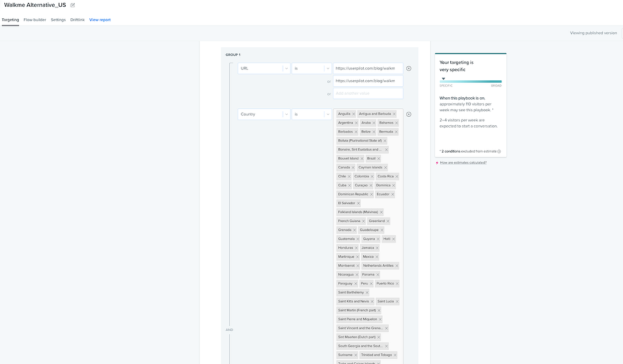Remove the Trinidad and Tobago tag
Image resolution: width=623 pixels, height=364 pixels.
point(395,355)
